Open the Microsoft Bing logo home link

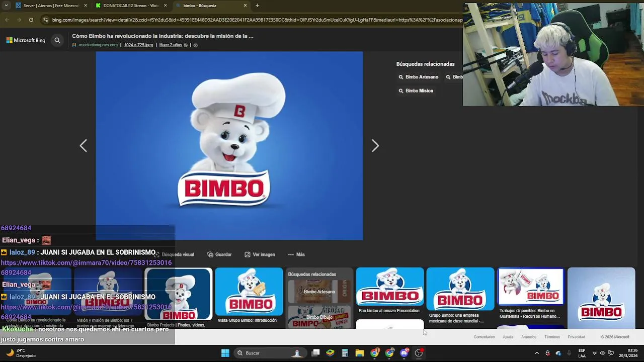tap(26, 40)
